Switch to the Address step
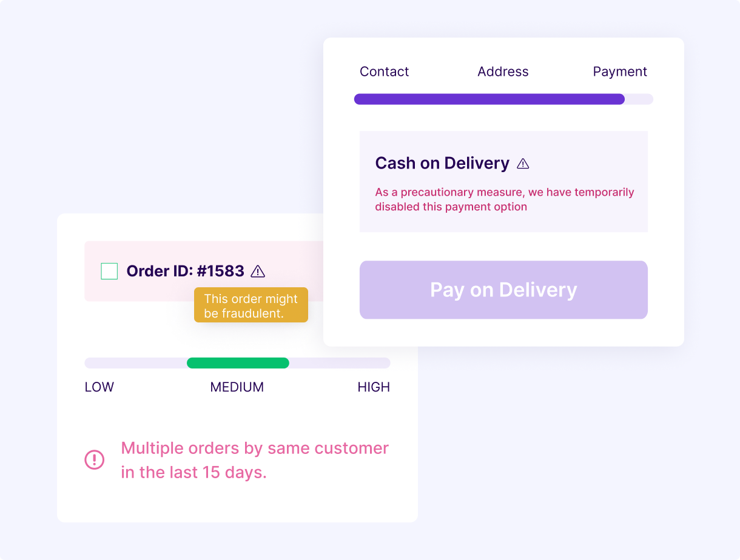Viewport: 740px width, 560px height. click(503, 72)
